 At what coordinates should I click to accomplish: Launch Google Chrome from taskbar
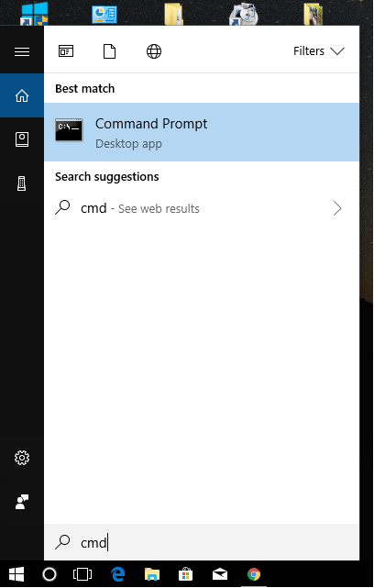tap(254, 574)
